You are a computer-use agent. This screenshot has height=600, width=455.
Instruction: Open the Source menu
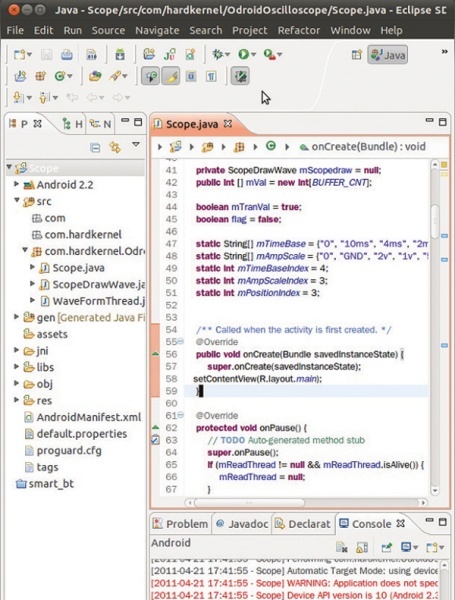108,30
